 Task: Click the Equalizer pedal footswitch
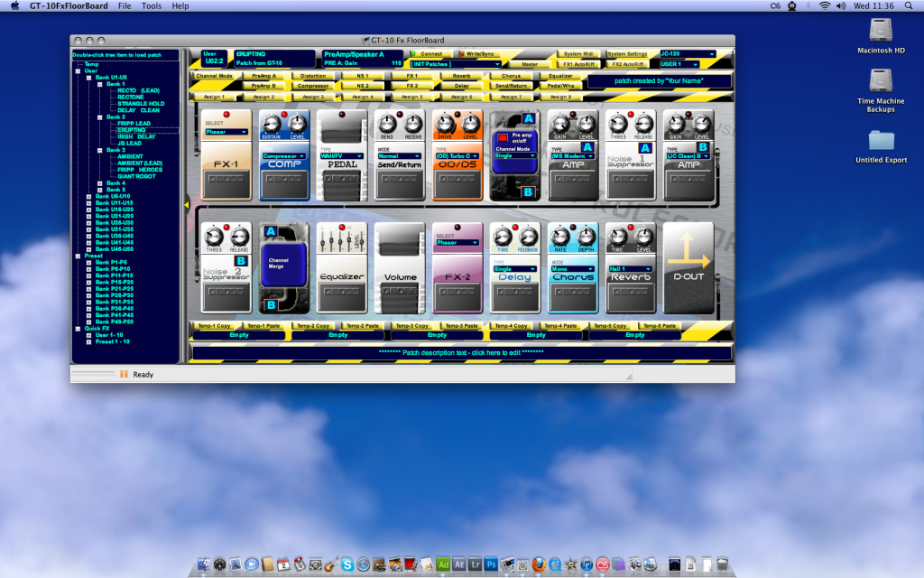342,297
